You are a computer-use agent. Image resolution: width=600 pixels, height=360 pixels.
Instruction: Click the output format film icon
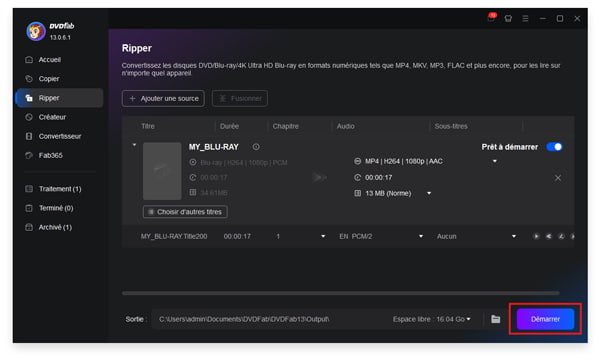[x=357, y=161]
